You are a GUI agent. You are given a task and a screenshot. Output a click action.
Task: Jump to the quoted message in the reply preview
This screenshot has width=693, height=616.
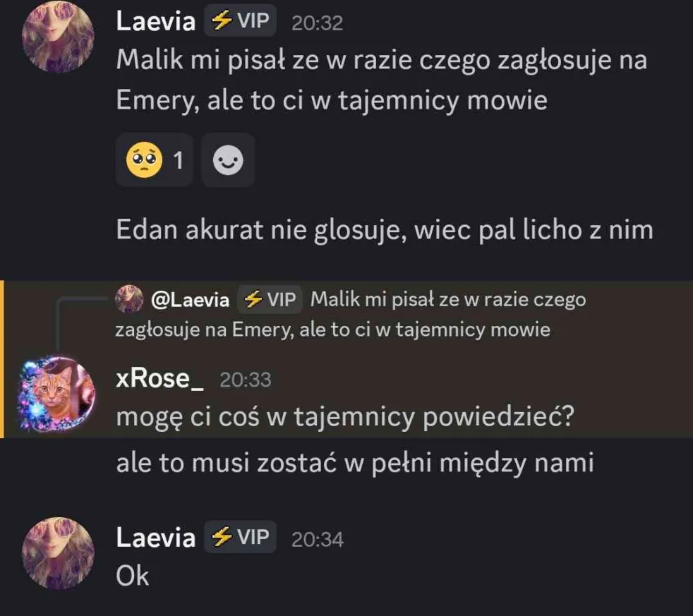(x=351, y=314)
